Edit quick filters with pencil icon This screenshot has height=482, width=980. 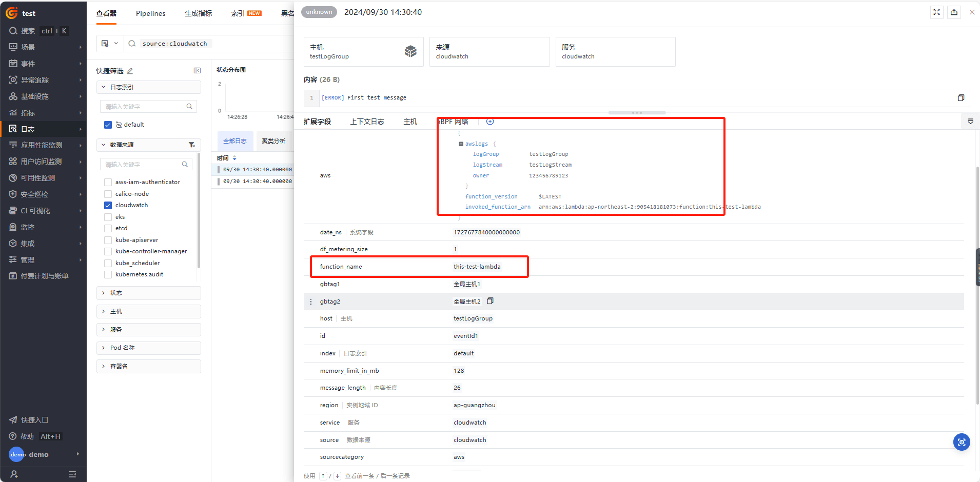pos(130,71)
